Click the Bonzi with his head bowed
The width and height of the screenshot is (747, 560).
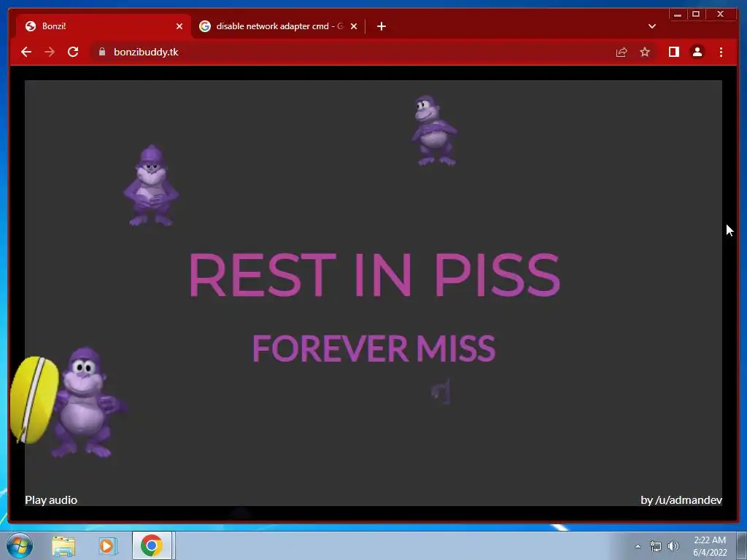[151, 185]
